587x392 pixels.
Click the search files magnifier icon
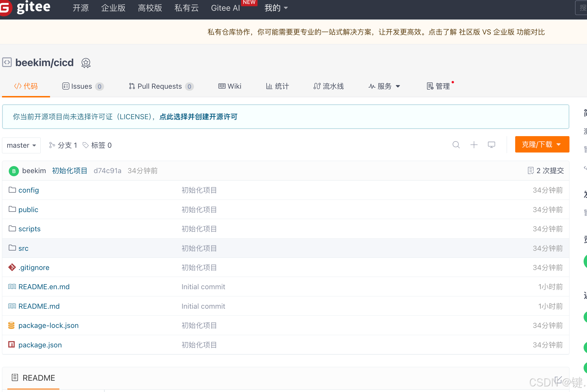456,145
